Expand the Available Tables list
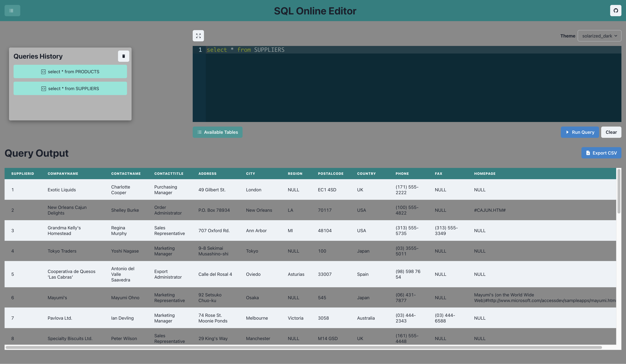The height and width of the screenshot is (364, 626). tap(217, 132)
